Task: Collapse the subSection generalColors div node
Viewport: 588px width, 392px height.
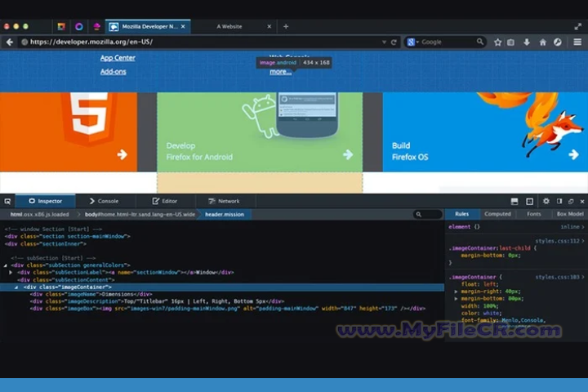Action: (5, 265)
